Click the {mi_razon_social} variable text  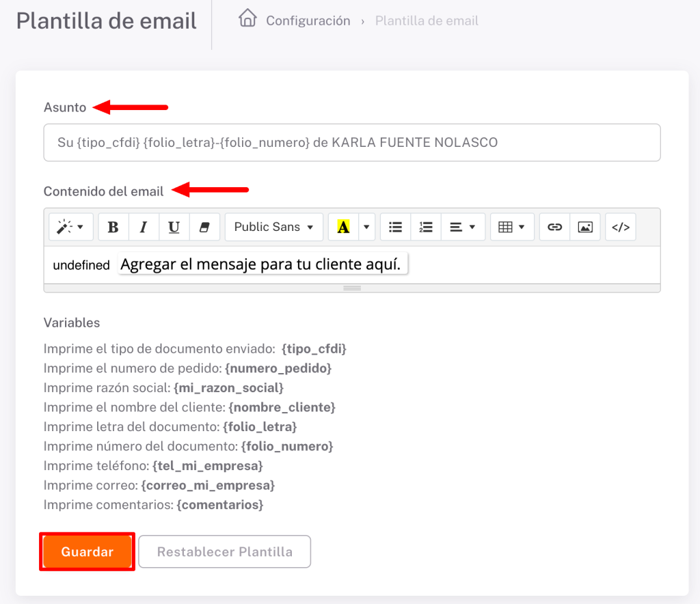pos(228,387)
